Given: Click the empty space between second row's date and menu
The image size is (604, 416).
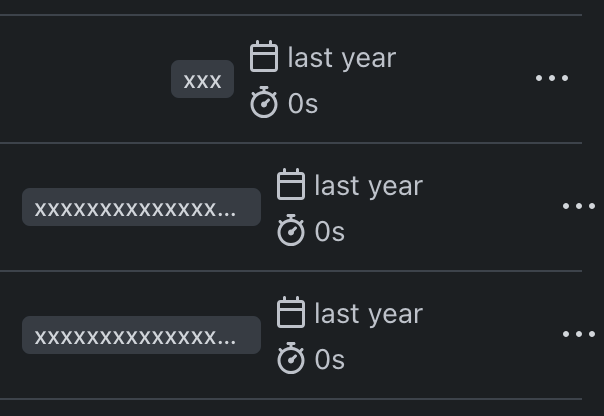Looking at the screenshot, I should pyautogui.click(x=490, y=206).
